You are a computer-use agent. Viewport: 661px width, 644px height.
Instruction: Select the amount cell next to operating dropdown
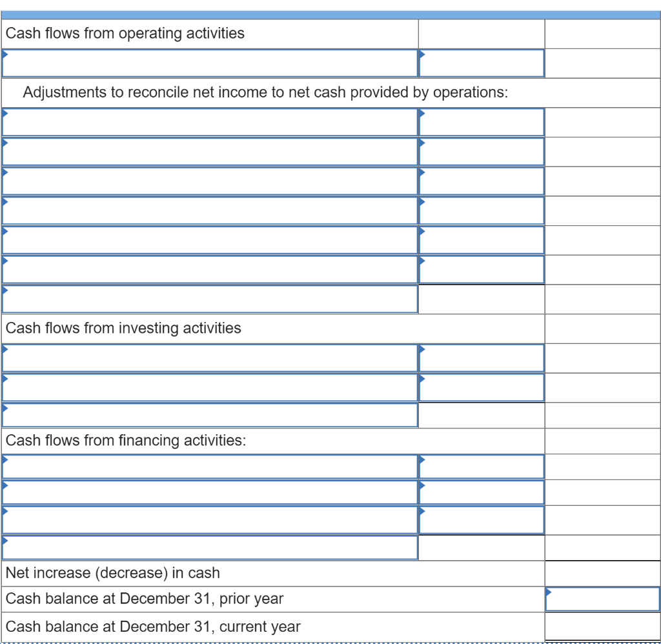(x=482, y=63)
